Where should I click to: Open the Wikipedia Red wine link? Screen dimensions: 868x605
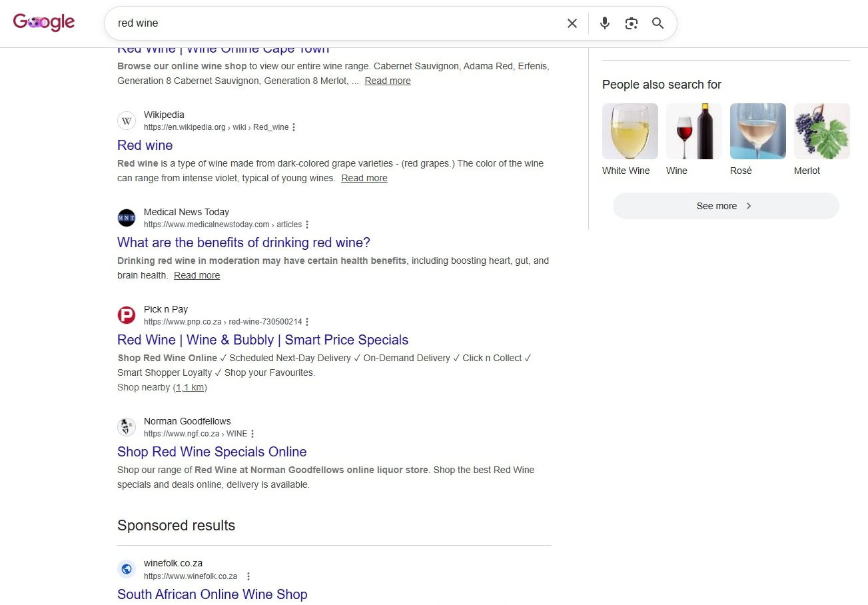pyautogui.click(x=145, y=145)
